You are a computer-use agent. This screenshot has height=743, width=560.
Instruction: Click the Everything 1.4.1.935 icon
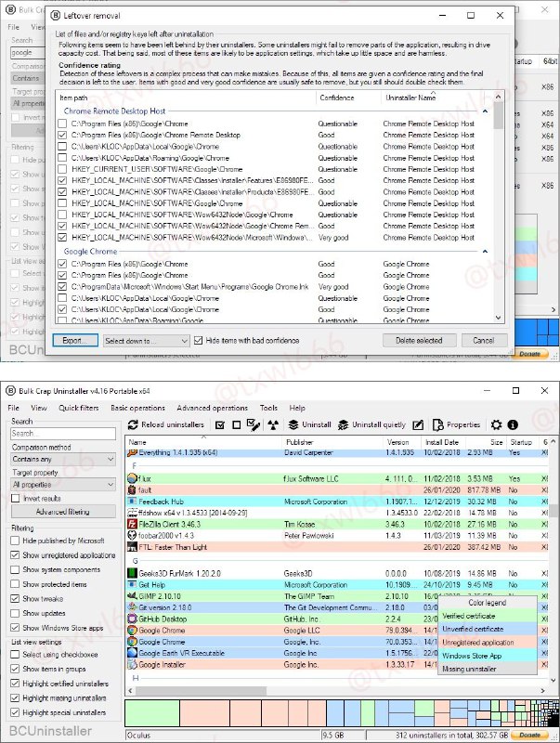(x=132, y=452)
